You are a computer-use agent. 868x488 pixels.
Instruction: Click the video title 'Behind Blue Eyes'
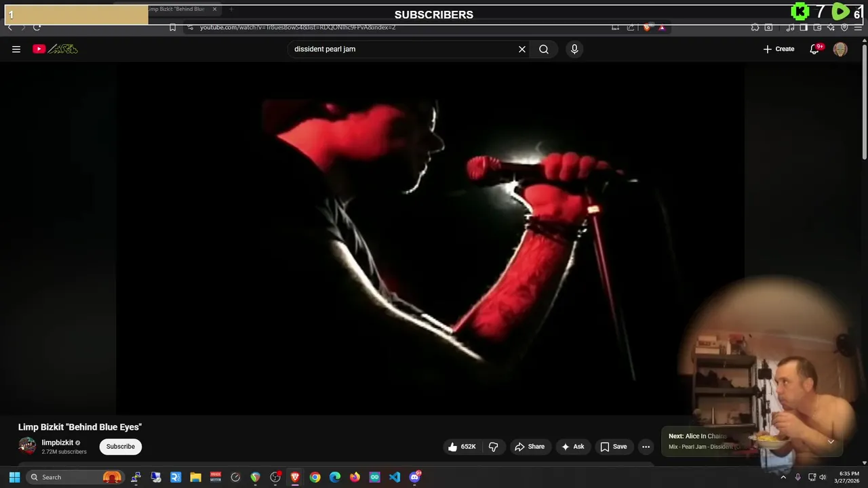(x=80, y=427)
